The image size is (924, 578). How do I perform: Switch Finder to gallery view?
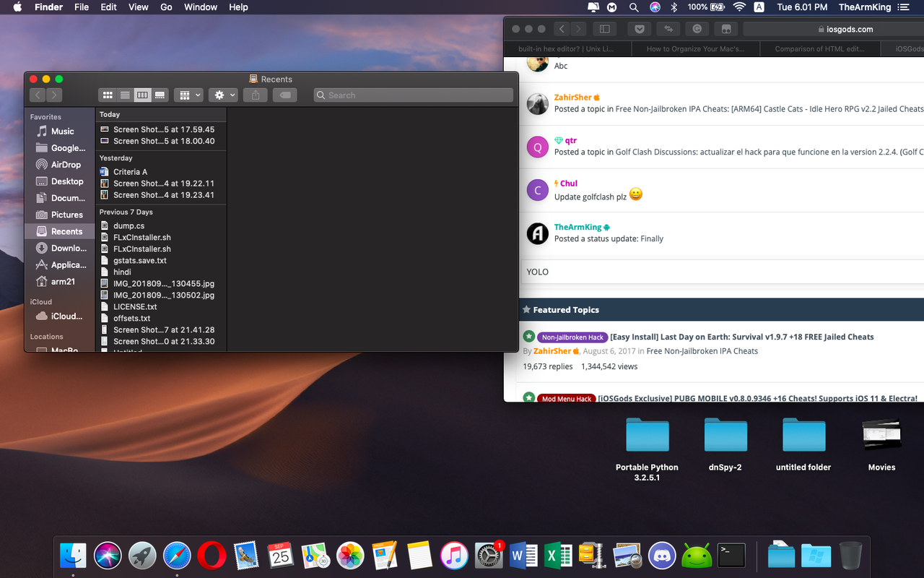pyautogui.click(x=160, y=95)
